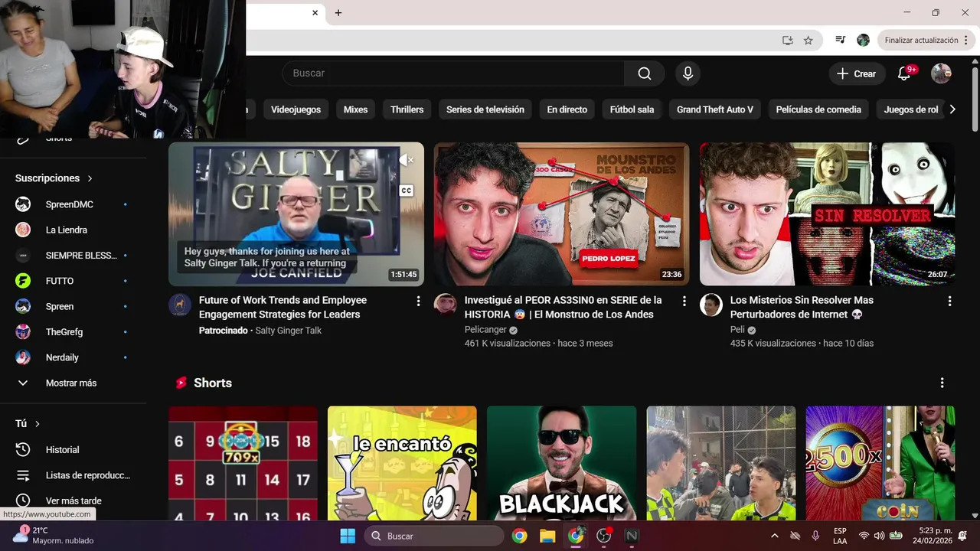Viewport: 980px width, 551px height.
Task: Open File Explorer from the taskbar
Action: coord(547,536)
